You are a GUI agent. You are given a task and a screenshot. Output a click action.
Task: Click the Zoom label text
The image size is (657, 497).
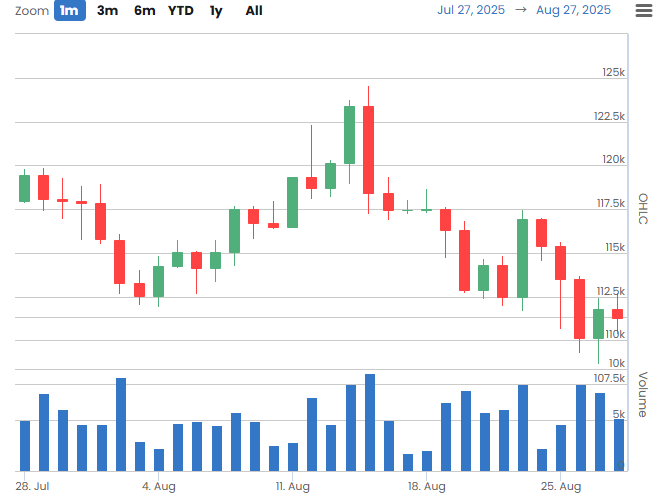(32, 10)
